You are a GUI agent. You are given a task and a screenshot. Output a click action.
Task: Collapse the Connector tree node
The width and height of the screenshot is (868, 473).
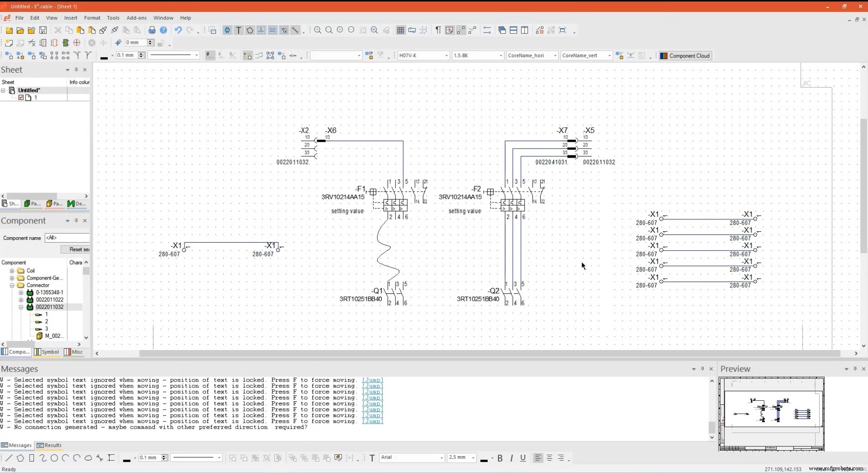coord(11,285)
